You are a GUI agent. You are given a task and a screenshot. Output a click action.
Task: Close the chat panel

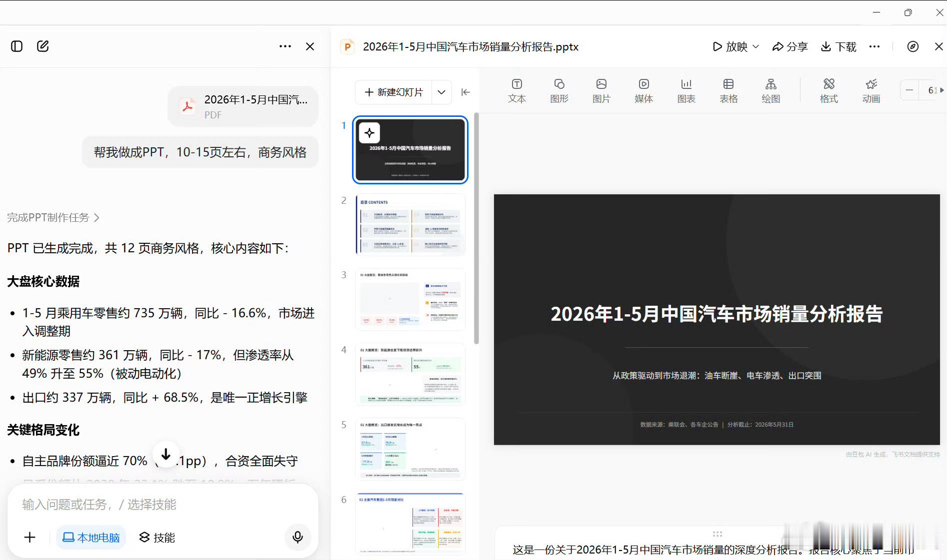click(310, 46)
